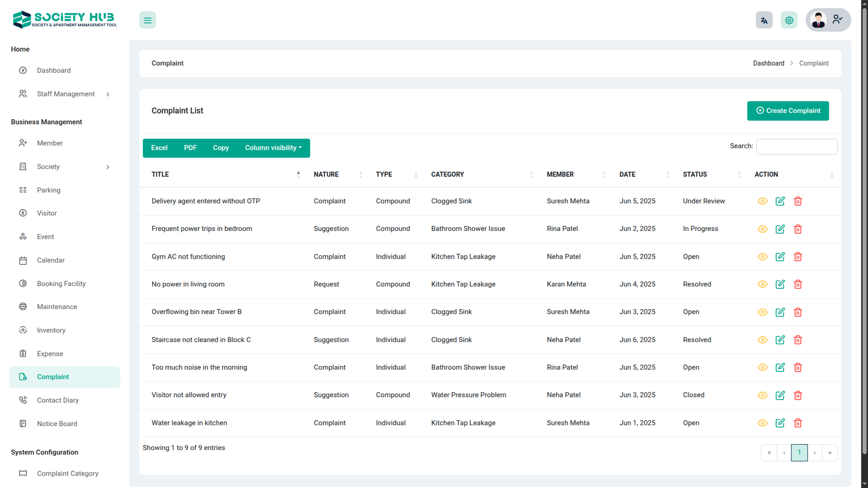View details of Frequent power trips complaint
This screenshot has height=488, width=868.
(x=762, y=229)
